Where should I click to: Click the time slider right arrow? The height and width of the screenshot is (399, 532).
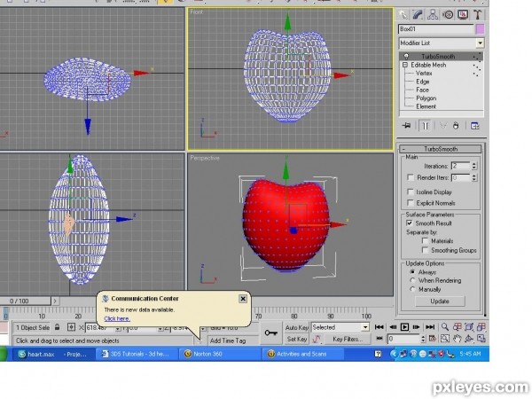(55, 301)
